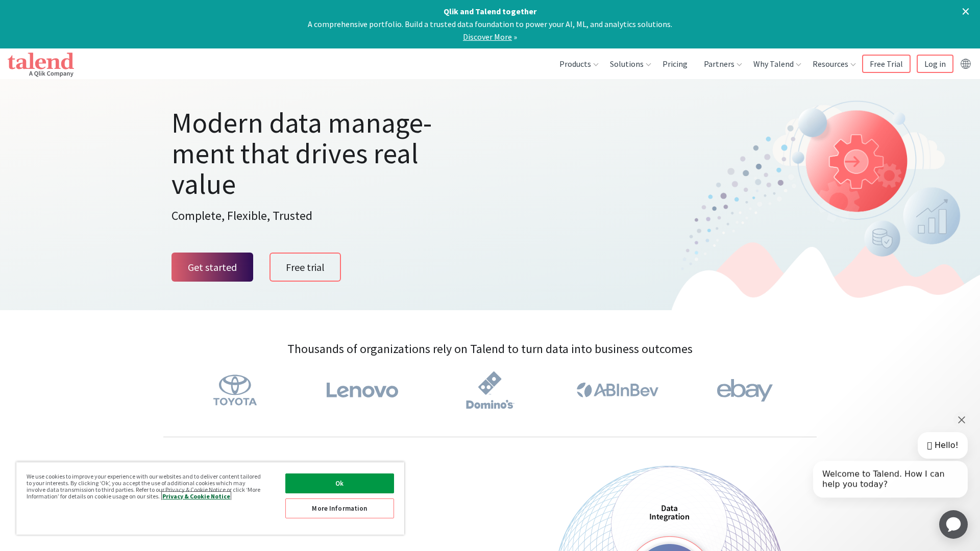This screenshot has width=980, height=551.
Task: Expand the Solutions menu
Action: click(630, 64)
